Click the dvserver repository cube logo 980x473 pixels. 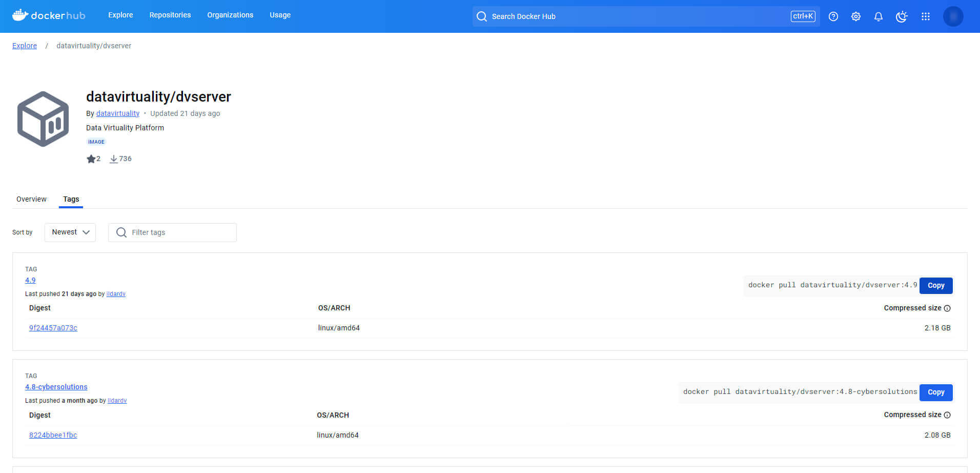43,119
